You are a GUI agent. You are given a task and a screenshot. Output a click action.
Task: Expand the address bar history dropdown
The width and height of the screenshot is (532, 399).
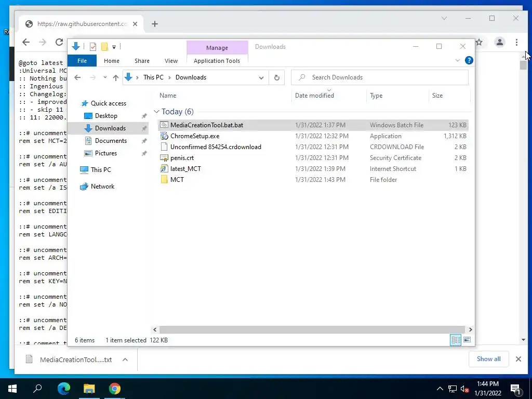[x=261, y=78]
